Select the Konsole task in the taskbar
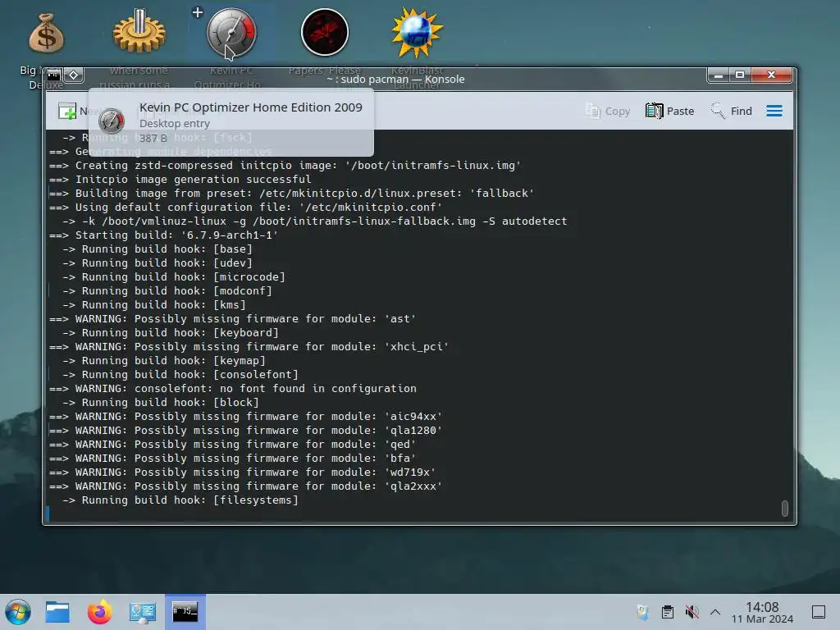The width and height of the screenshot is (840, 630). coord(185,612)
